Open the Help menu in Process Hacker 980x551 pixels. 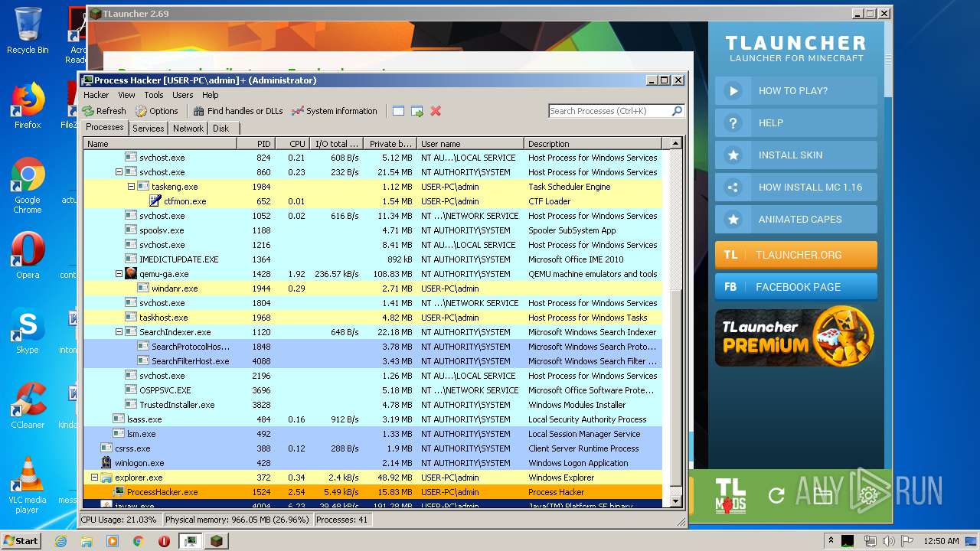(211, 95)
